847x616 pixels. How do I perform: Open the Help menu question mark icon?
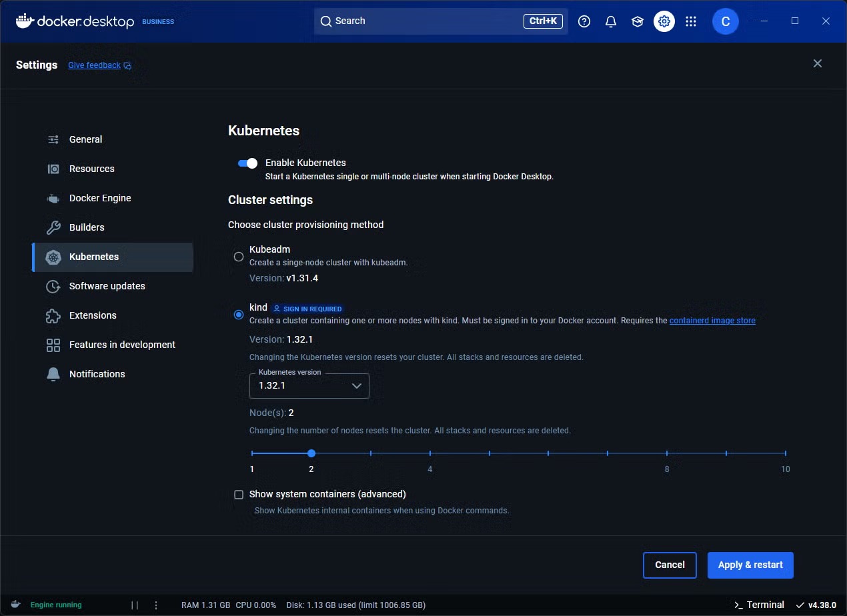click(x=584, y=21)
